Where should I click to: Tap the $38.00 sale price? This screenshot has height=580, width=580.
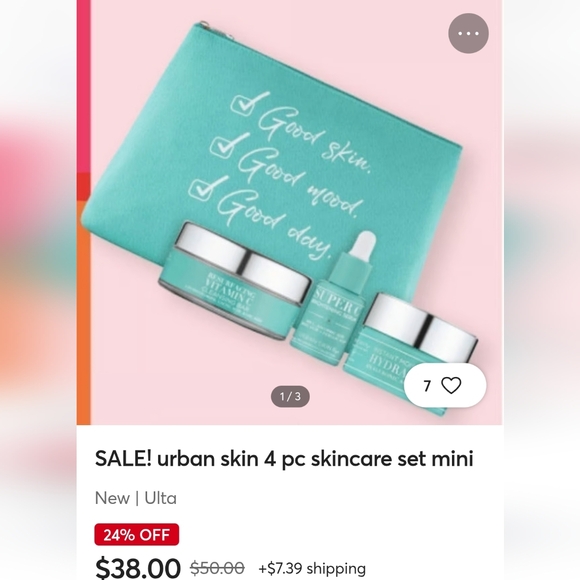coord(138,567)
